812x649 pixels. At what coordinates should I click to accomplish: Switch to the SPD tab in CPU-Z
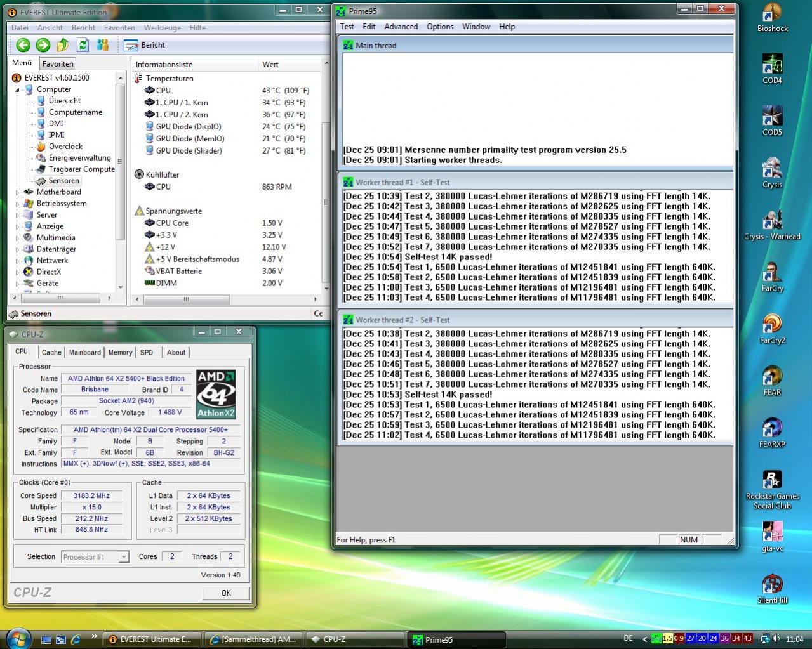pyautogui.click(x=147, y=353)
